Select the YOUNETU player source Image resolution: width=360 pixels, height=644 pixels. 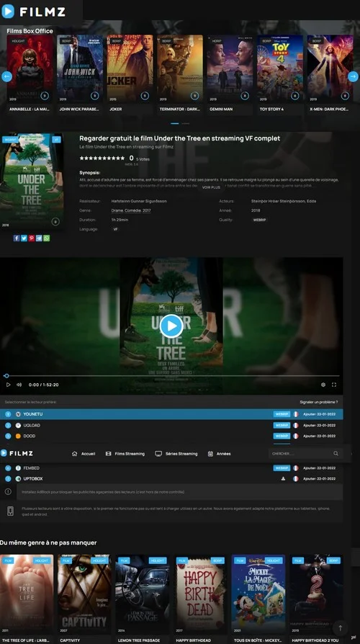coord(171,414)
